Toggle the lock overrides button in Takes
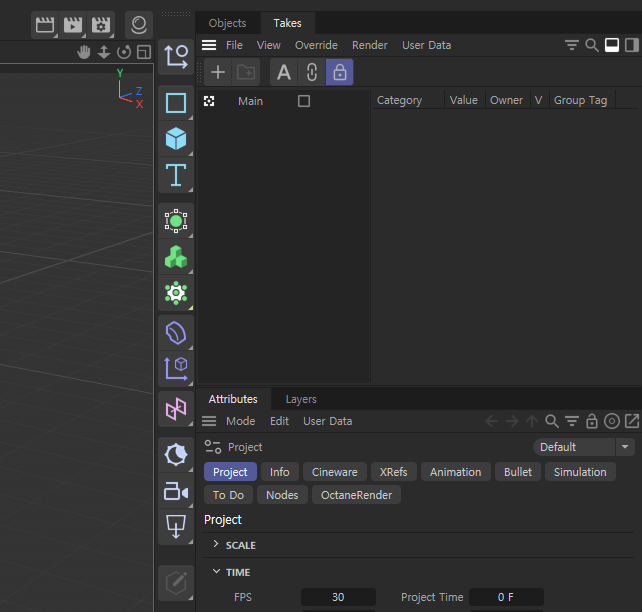This screenshot has width=642, height=612. pyautogui.click(x=339, y=72)
